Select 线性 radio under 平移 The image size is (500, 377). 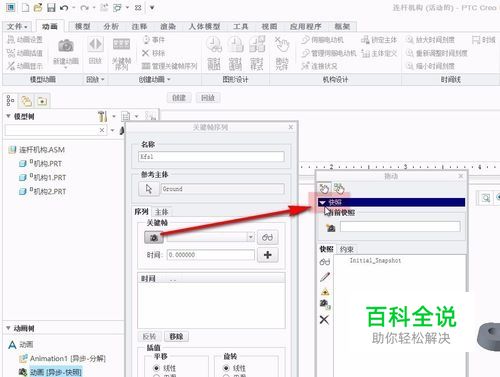click(x=156, y=368)
